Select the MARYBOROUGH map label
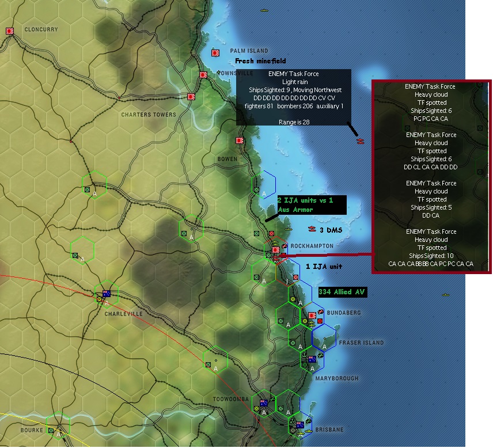 (337, 378)
